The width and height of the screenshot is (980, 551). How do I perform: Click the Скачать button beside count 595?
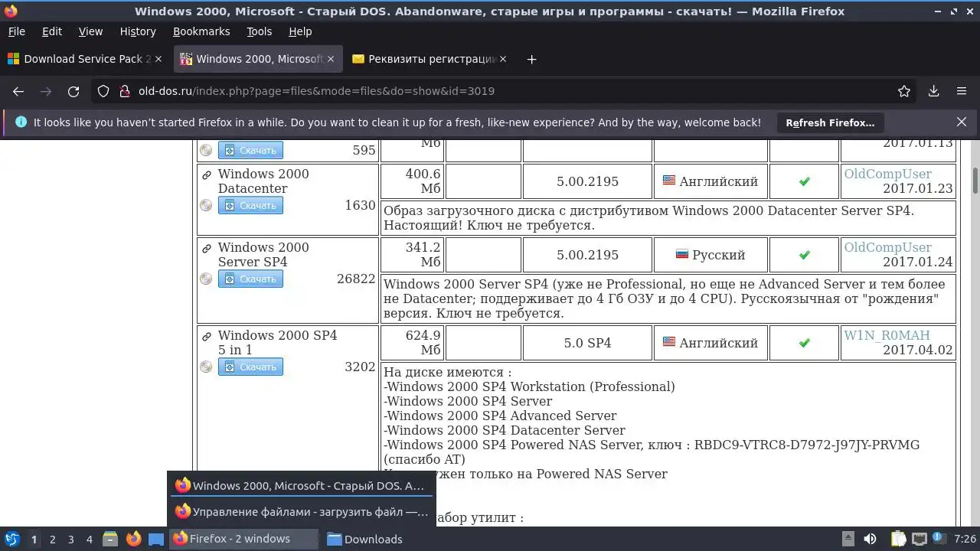pyautogui.click(x=250, y=150)
